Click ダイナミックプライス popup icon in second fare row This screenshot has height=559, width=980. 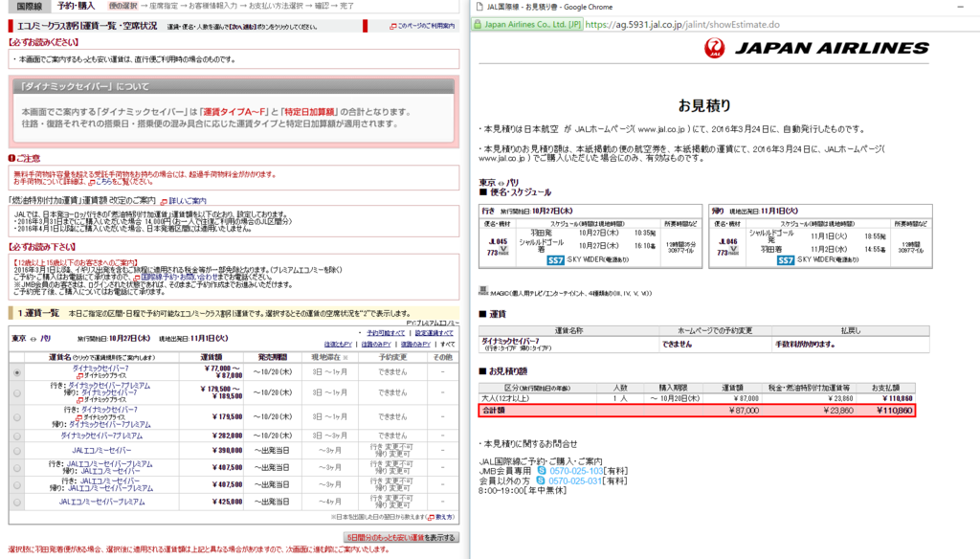coord(80,400)
